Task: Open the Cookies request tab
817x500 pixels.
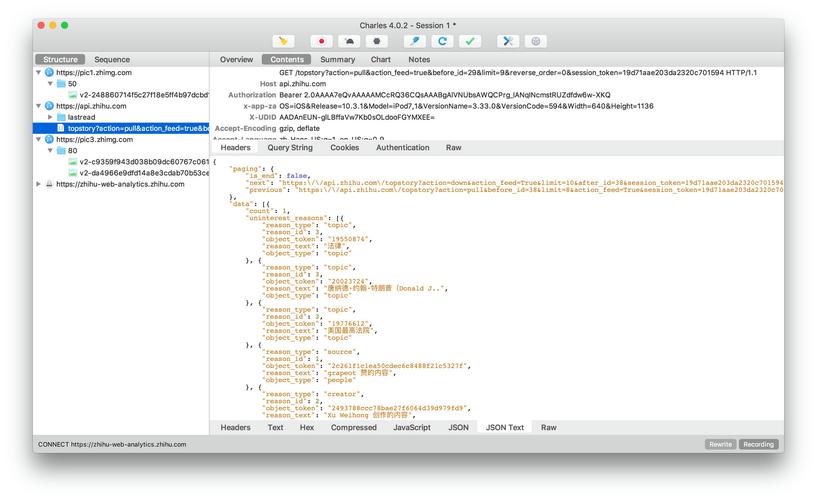Action: point(344,147)
